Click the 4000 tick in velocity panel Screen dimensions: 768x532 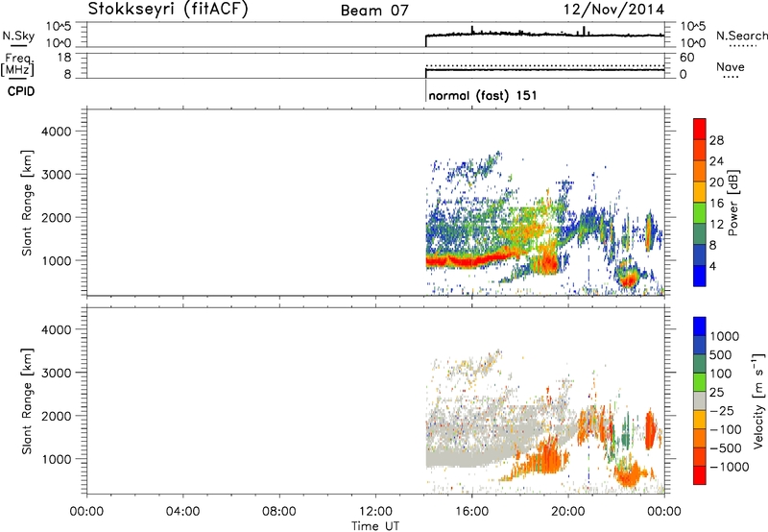[56, 329]
